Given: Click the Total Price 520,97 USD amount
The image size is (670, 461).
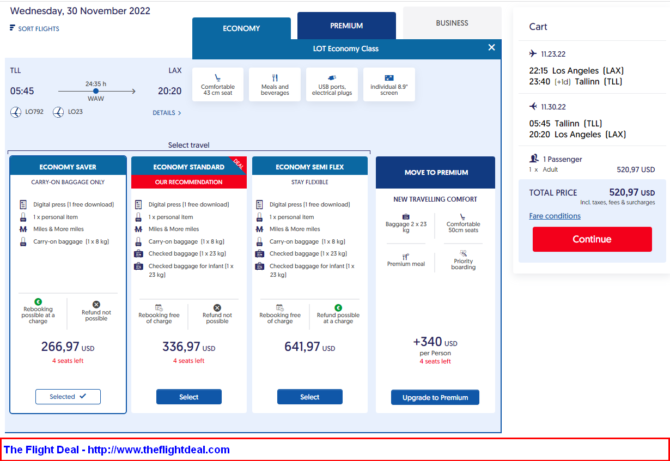Looking at the screenshot, I should pyautogui.click(x=632, y=193).
